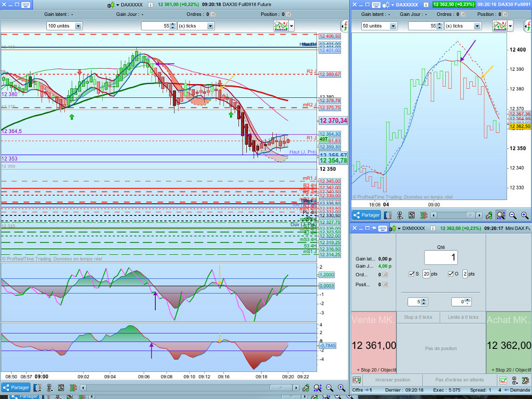Open order book icon in main chart toolbar
532x399 pixels.
click(x=73, y=387)
